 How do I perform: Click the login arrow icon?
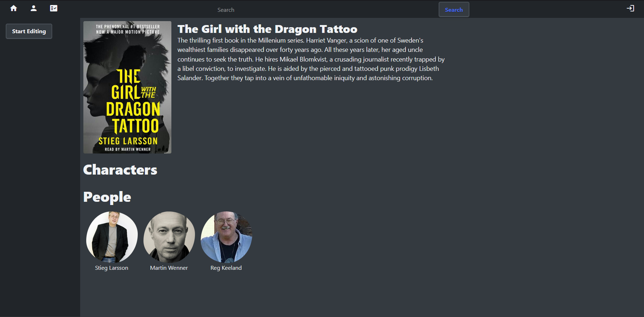630,8
